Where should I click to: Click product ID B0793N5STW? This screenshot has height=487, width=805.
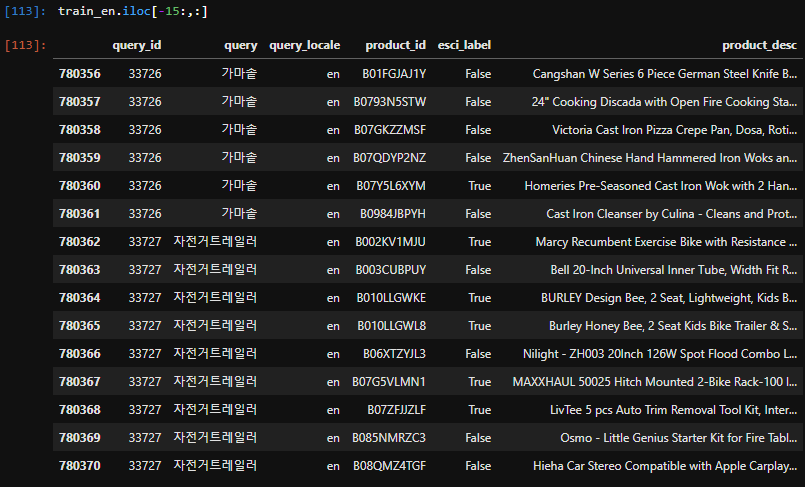click(x=390, y=102)
